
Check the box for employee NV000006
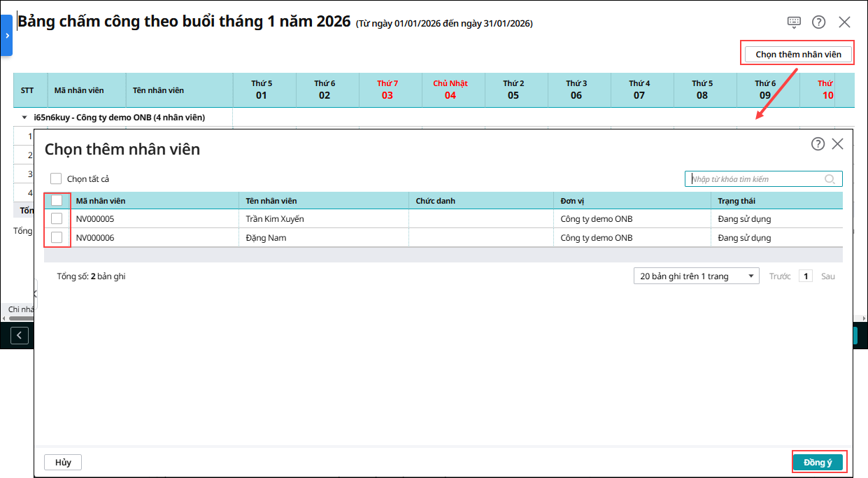coord(57,238)
